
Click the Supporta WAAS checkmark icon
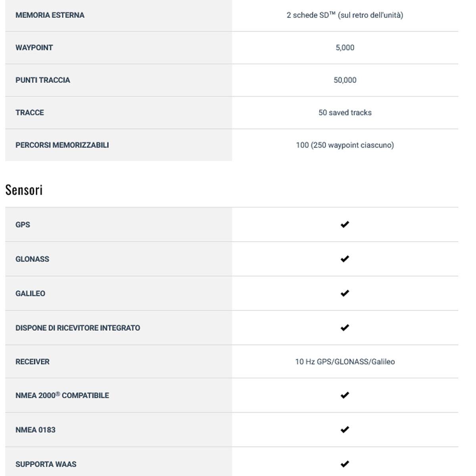point(345,464)
